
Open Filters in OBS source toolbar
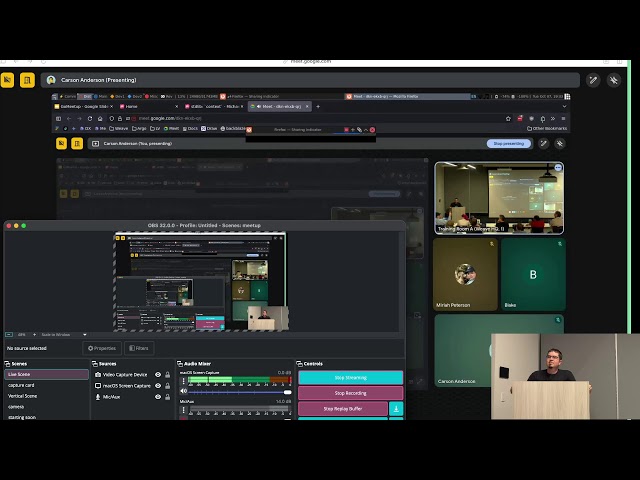[139, 348]
